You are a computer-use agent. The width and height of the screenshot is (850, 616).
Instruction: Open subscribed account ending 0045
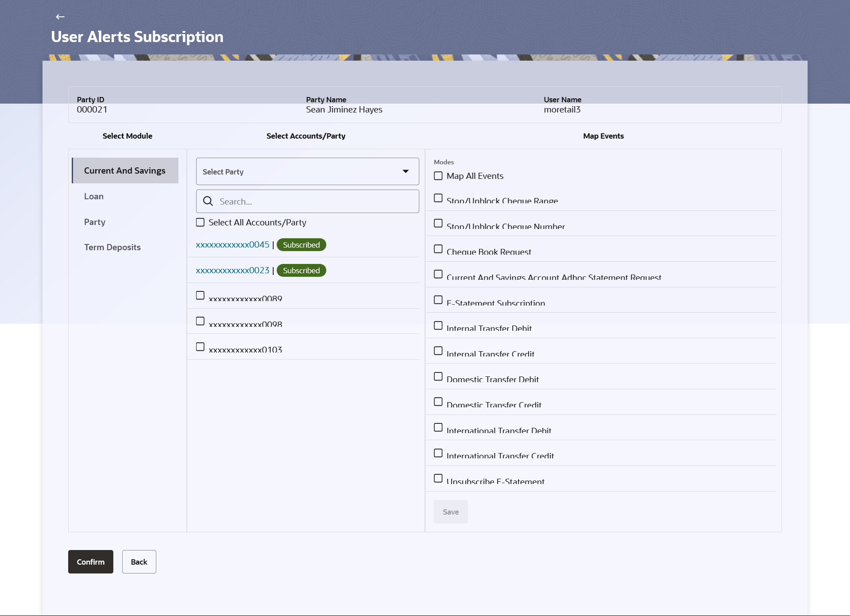[232, 245]
